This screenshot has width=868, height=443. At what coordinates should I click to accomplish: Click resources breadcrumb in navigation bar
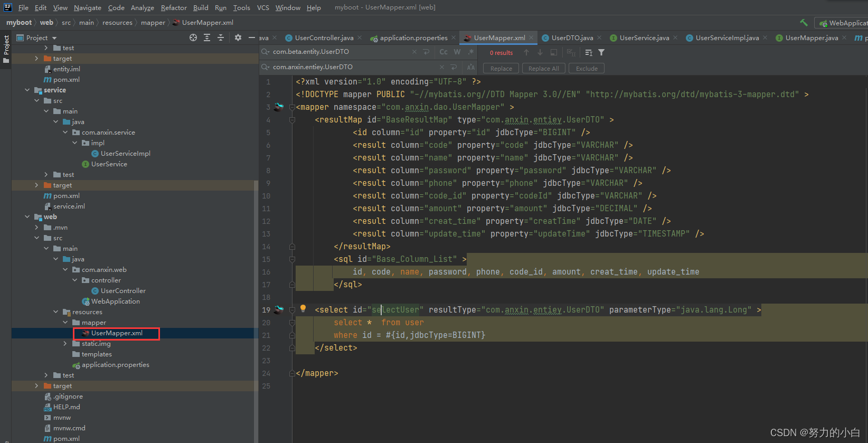117,23
